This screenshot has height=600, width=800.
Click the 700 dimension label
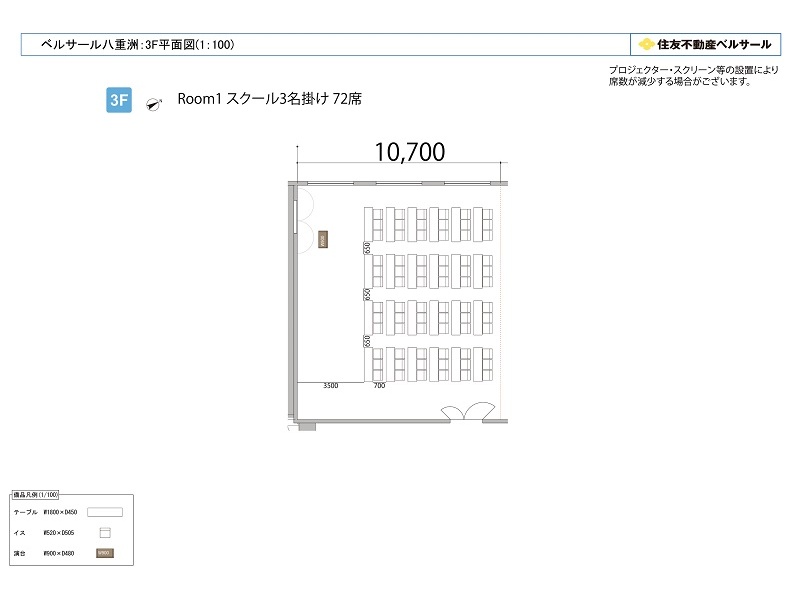[379, 386]
